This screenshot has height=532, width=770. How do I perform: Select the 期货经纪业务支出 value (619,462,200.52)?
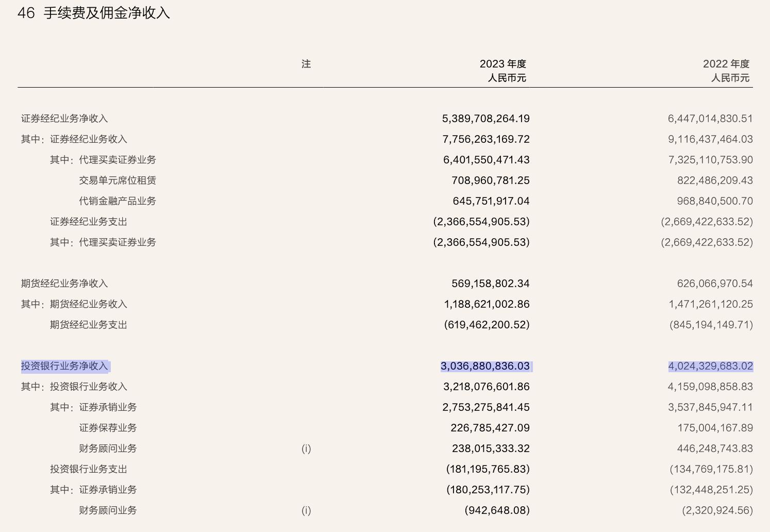[x=487, y=325]
